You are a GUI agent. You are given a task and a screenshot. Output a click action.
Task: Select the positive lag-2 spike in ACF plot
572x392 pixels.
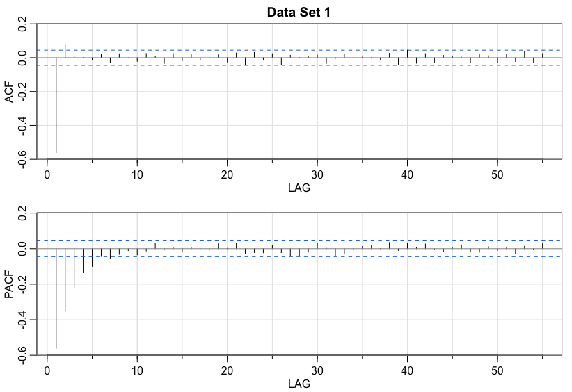pos(65,51)
